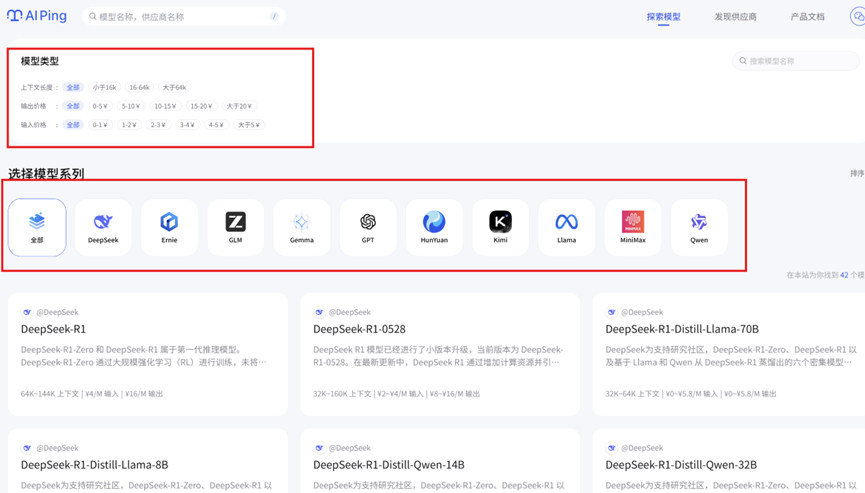Filter input price 2-3¥
Image resolution: width=865 pixels, height=493 pixels.
click(x=158, y=125)
